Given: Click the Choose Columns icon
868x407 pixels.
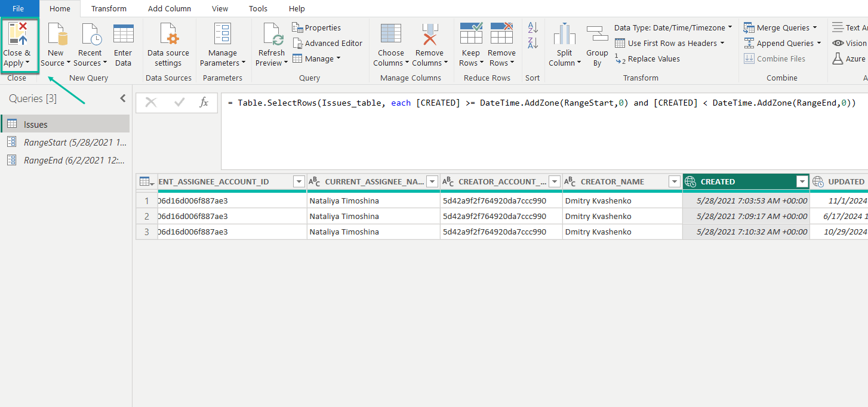Looking at the screenshot, I should tap(390, 35).
